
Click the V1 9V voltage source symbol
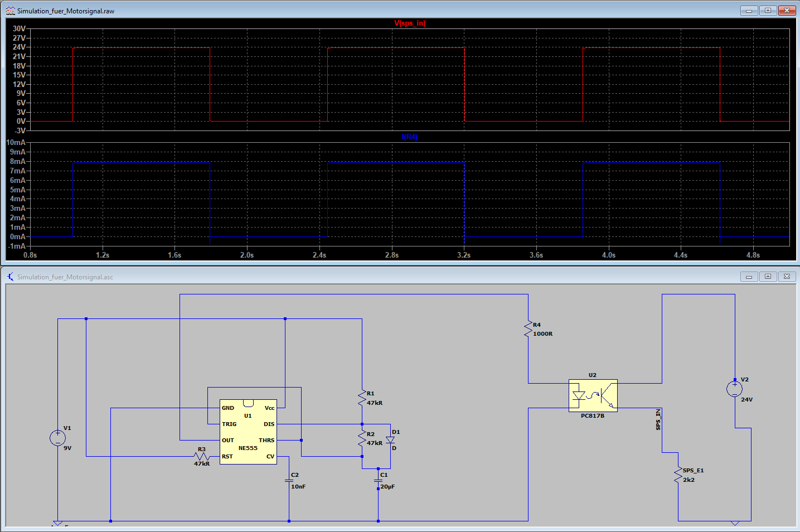click(x=57, y=438)
